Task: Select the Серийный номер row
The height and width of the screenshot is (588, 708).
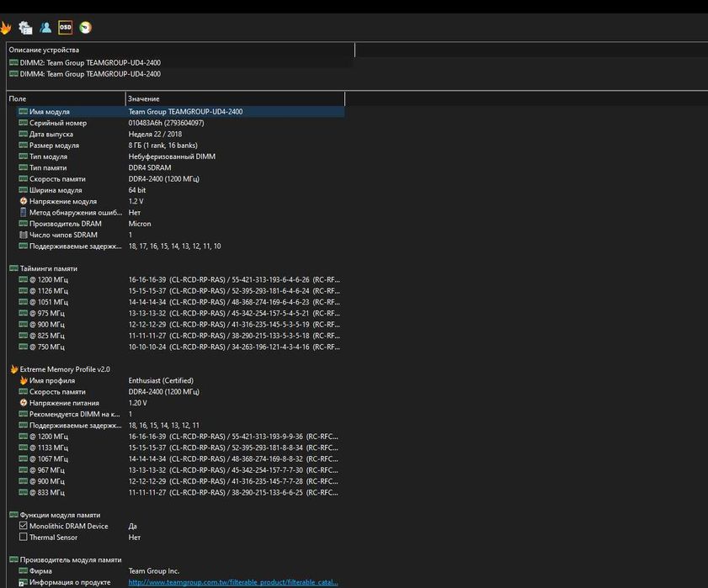Action: pos(58,123)
